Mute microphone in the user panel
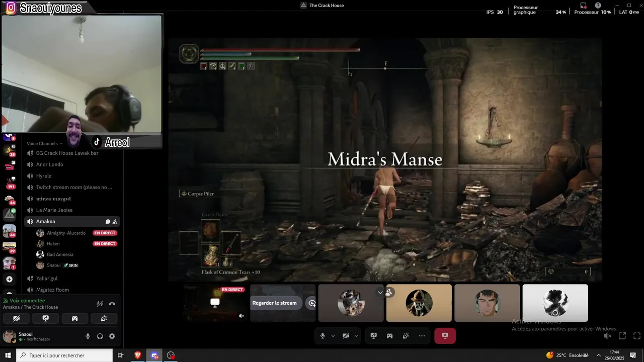644x362 pixels. click(x=88, y=336)
